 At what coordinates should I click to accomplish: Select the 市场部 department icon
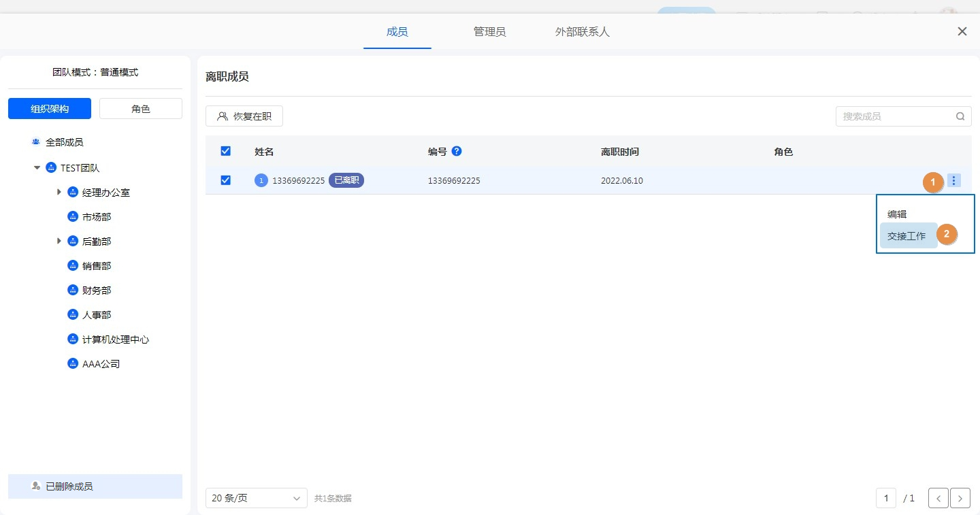click(x=73, y=217)
